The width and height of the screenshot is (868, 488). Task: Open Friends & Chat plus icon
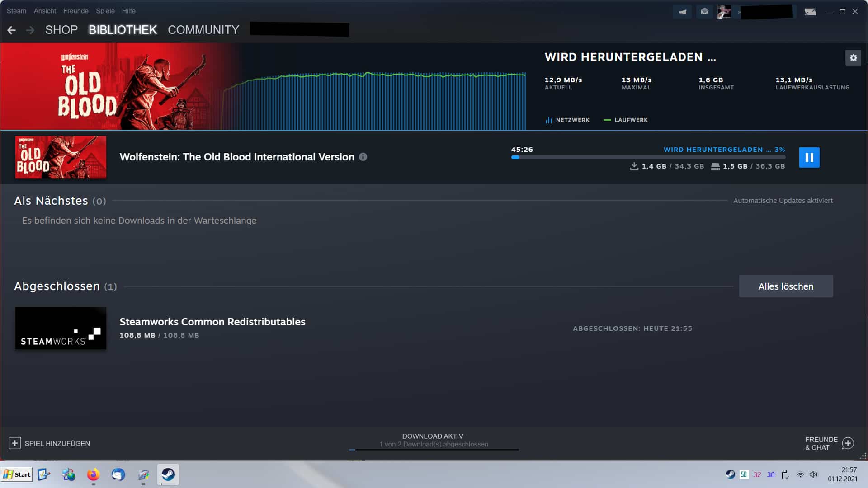pyautogui.click(x=848, y=443)
